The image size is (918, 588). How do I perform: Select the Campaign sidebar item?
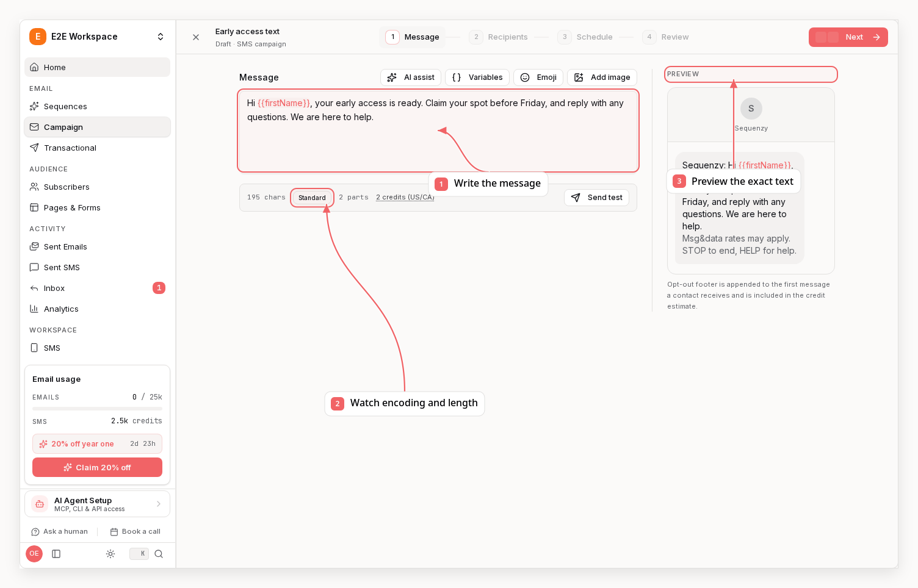coord(97,127)
